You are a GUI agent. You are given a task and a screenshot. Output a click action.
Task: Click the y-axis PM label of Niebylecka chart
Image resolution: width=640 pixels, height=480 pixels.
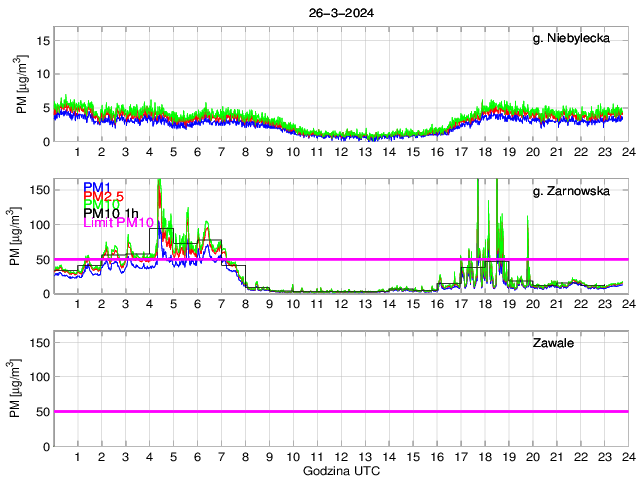[24, 85]
